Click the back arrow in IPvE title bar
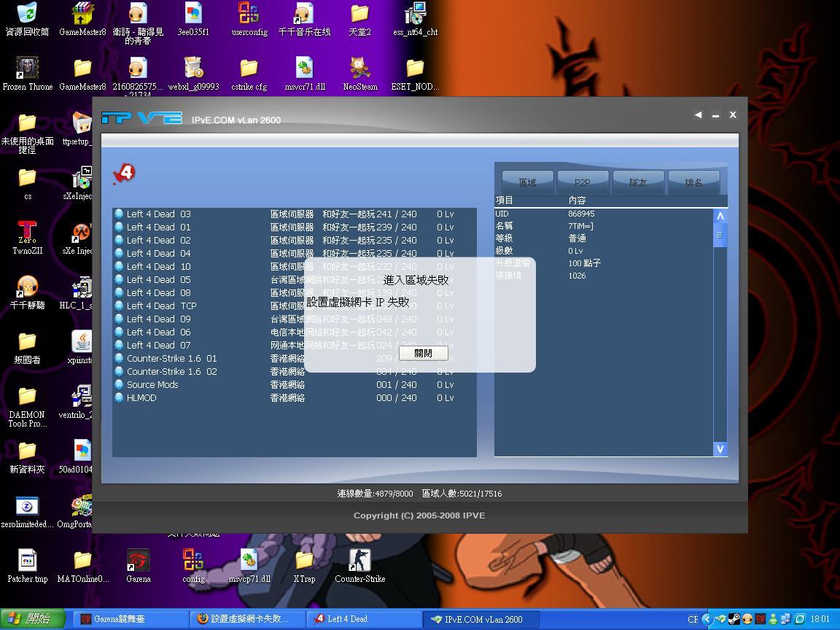840x630 pixels. pyautogui.click(x=698, y=114)
